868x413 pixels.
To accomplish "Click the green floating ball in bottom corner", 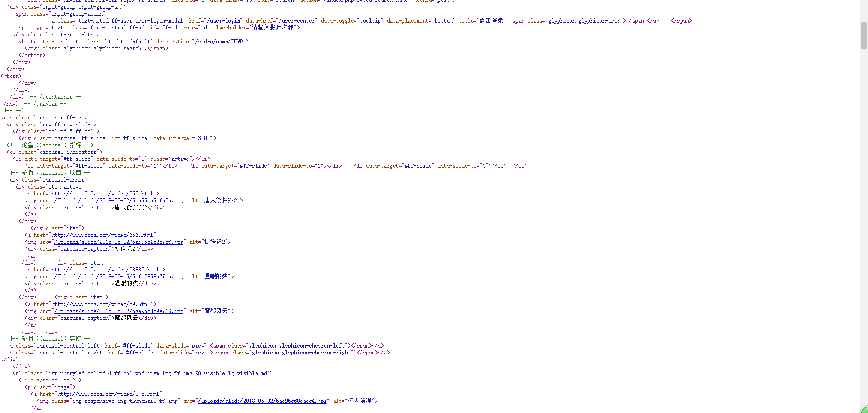I will click(x=864, y=410).
